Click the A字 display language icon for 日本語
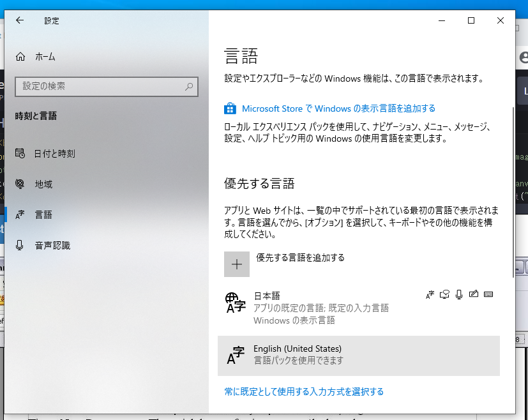 coord(430,294)
